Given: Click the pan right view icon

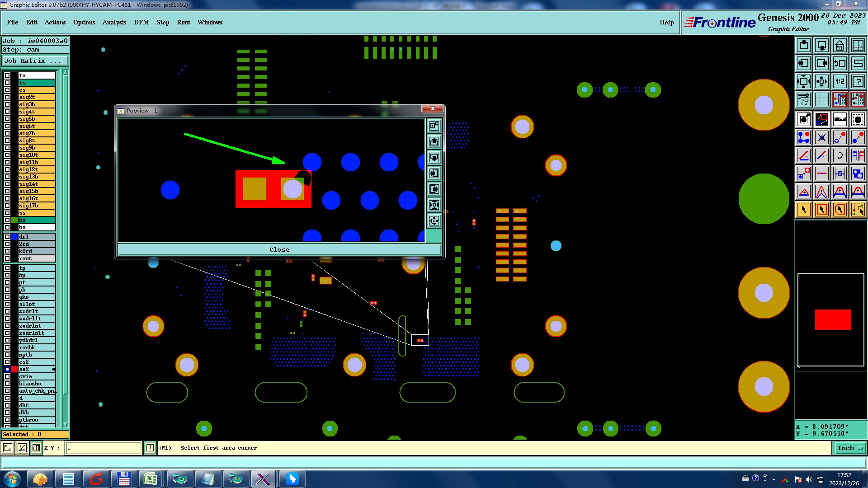Looking at the screenshot, I should pos(822,63).
